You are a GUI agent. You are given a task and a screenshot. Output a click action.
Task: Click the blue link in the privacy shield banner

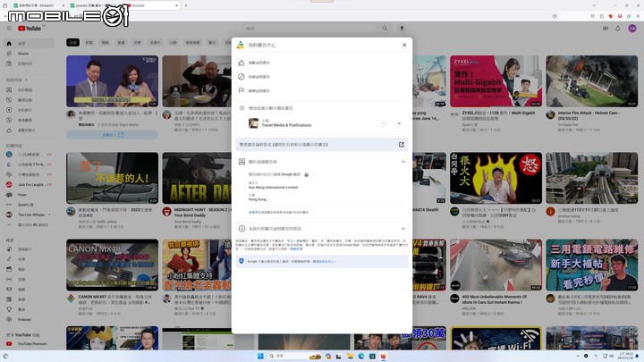point(324,261)
